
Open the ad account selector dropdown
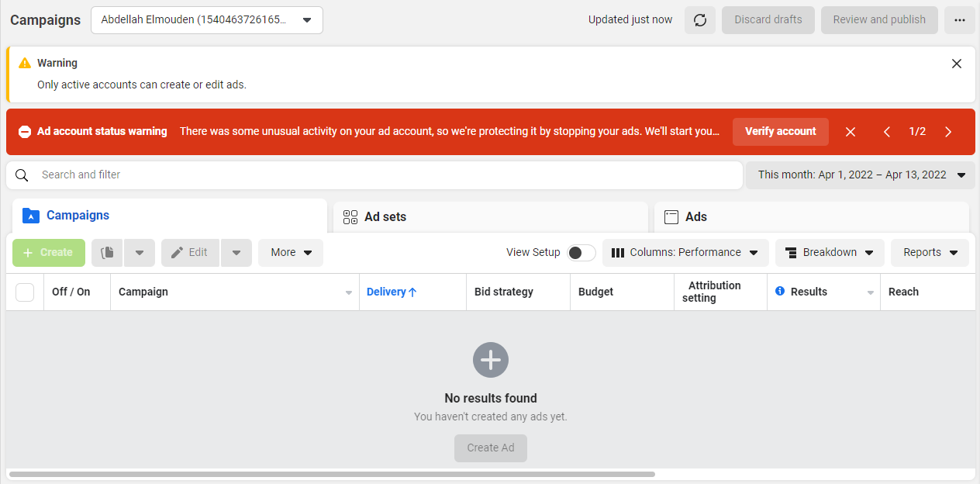tap(207, 20)
